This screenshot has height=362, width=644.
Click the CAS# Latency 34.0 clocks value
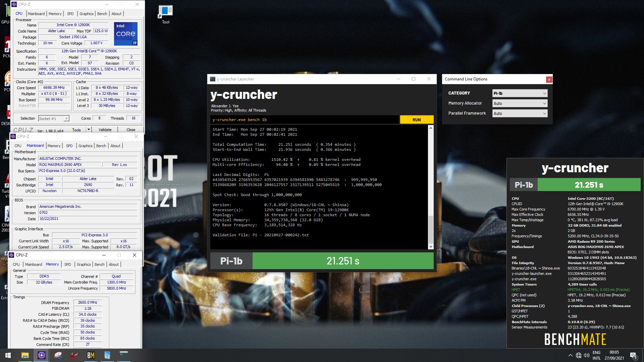click(88, 314)
